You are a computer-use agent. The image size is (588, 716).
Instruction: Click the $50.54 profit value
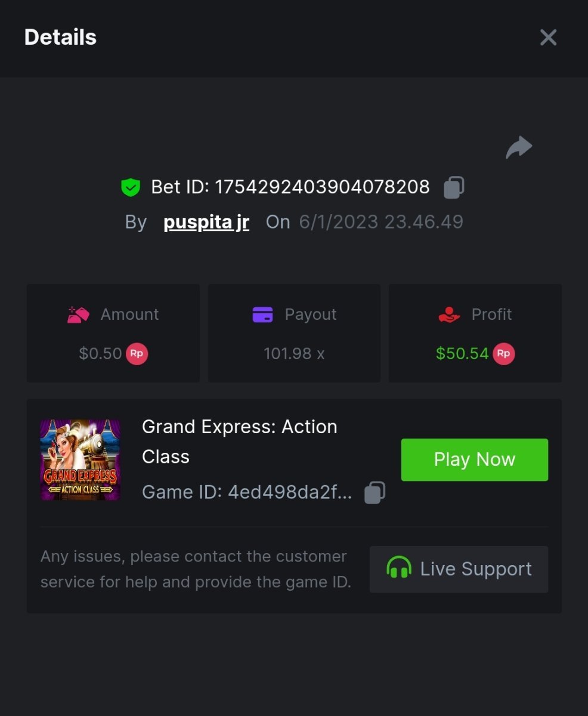click(462, 353)
